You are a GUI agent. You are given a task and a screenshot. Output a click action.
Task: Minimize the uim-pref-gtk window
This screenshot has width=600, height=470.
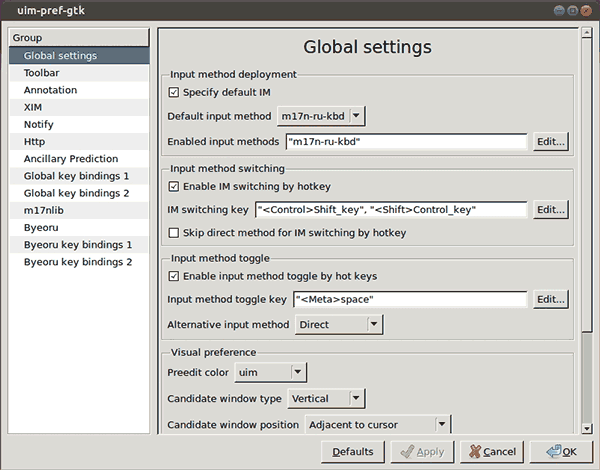(559, 10)
